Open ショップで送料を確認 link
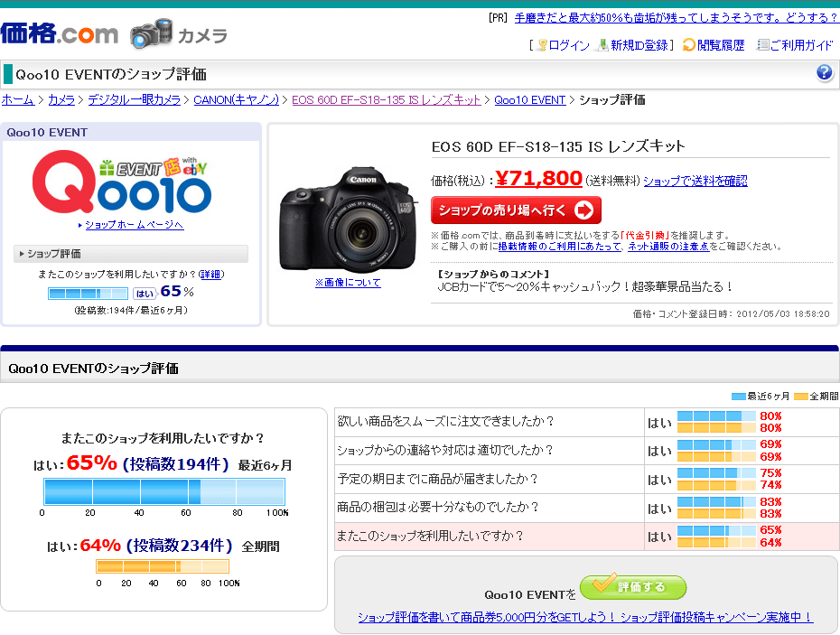 coord(695,182)
